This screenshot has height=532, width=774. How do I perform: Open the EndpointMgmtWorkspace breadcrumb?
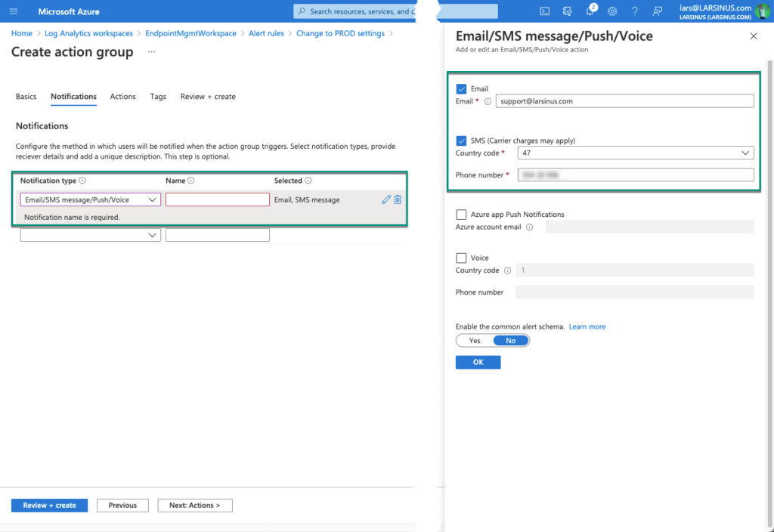point(190,33)
